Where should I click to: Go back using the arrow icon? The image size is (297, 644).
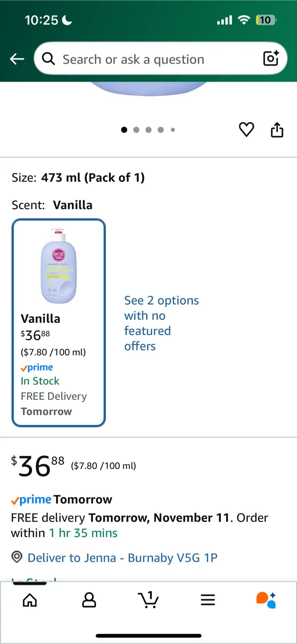coord(17,59)
